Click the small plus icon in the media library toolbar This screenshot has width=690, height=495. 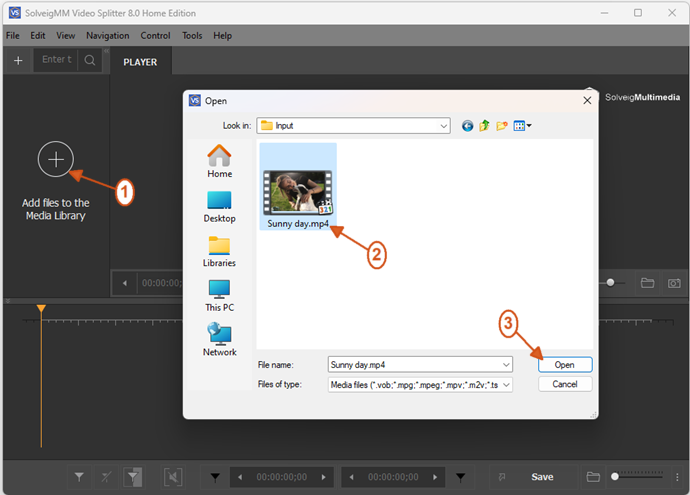click(x=18, y=60)
